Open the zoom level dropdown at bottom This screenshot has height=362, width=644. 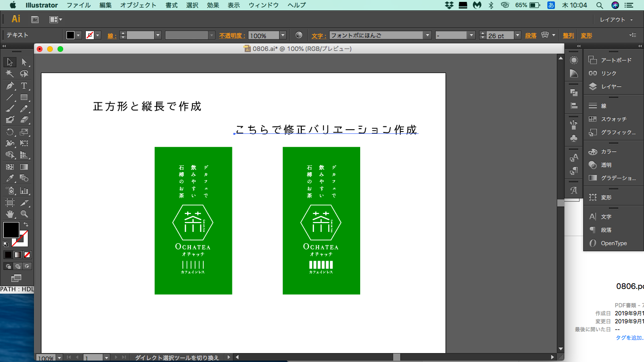(59, 358)
